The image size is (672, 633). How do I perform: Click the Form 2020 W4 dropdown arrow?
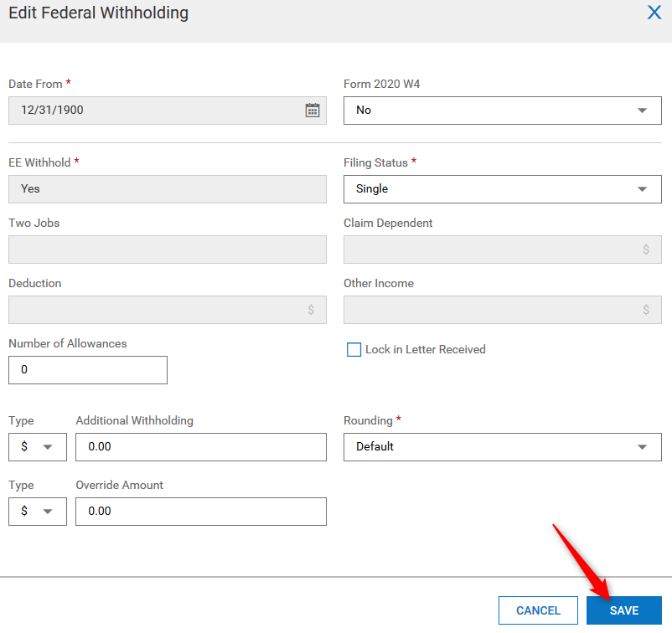click(644, 110)
